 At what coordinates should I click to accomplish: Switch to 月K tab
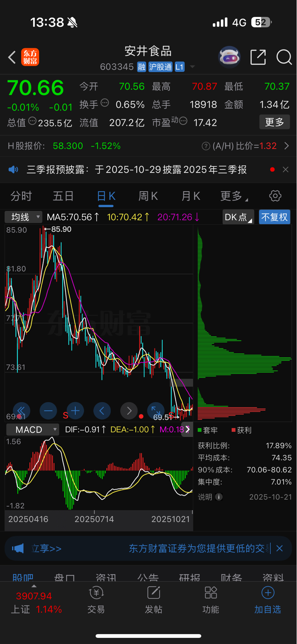tap(191, 196)
